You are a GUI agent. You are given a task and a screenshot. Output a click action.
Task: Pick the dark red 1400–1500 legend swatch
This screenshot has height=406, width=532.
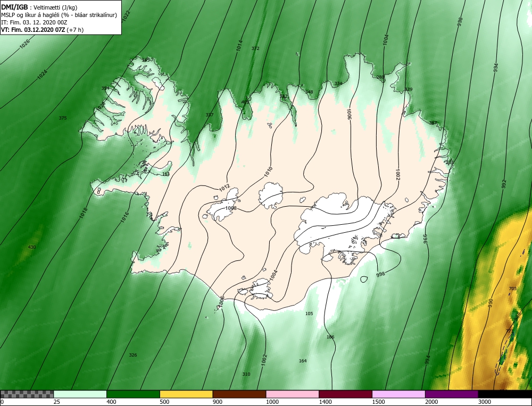click(x=345, y=394)
